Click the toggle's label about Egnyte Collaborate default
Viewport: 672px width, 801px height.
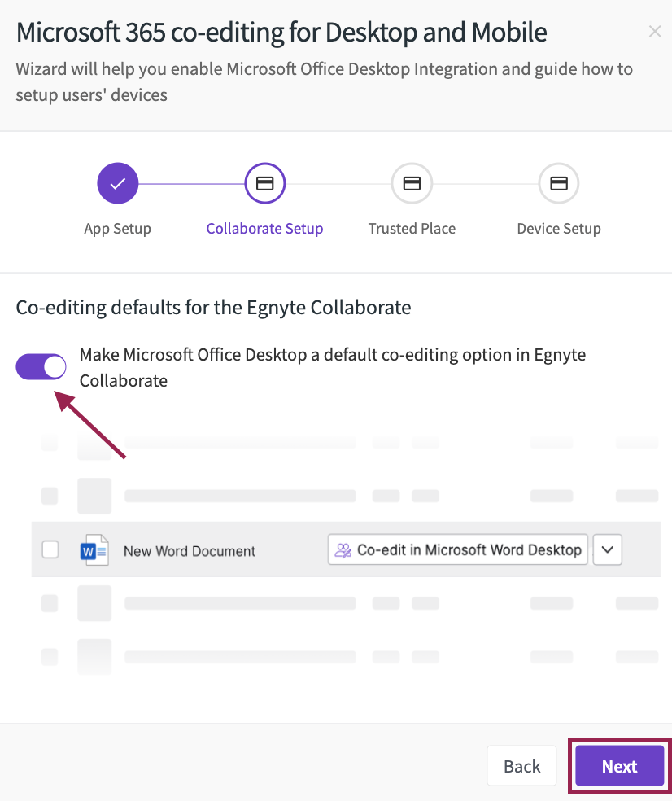pos(333,367)
